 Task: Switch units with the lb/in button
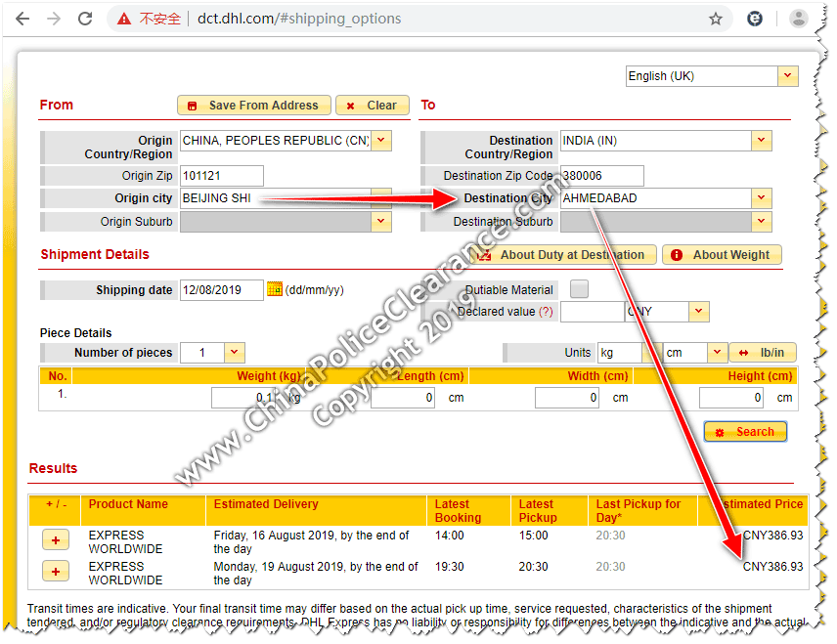763,353
